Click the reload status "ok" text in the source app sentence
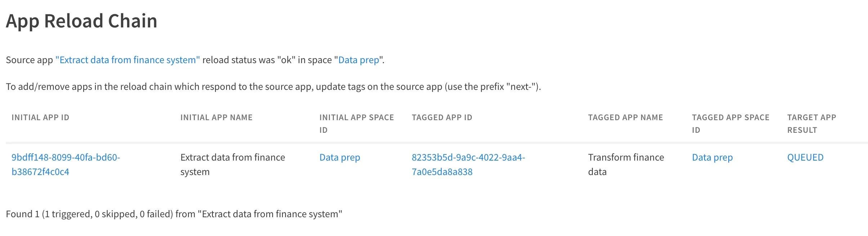Image resolution: width=868 pixels, height=236 pixels. 286,60
